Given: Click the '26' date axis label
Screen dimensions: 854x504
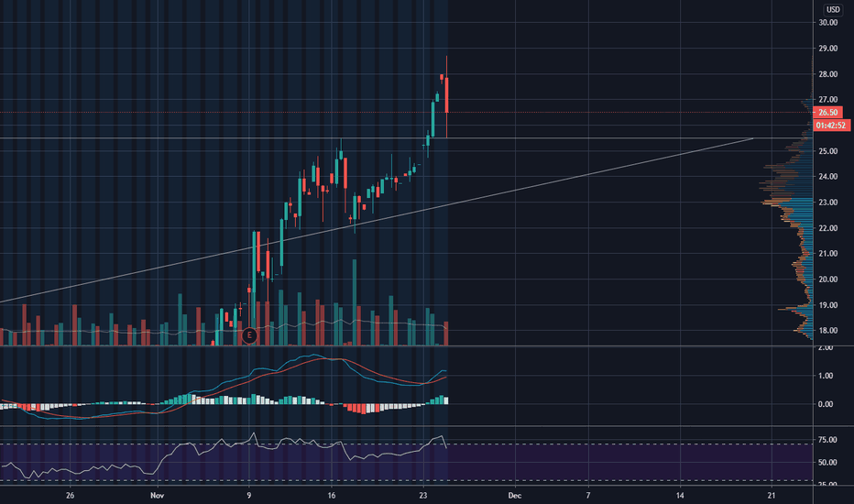Looking at the screenshot, I should pos(70,495).
